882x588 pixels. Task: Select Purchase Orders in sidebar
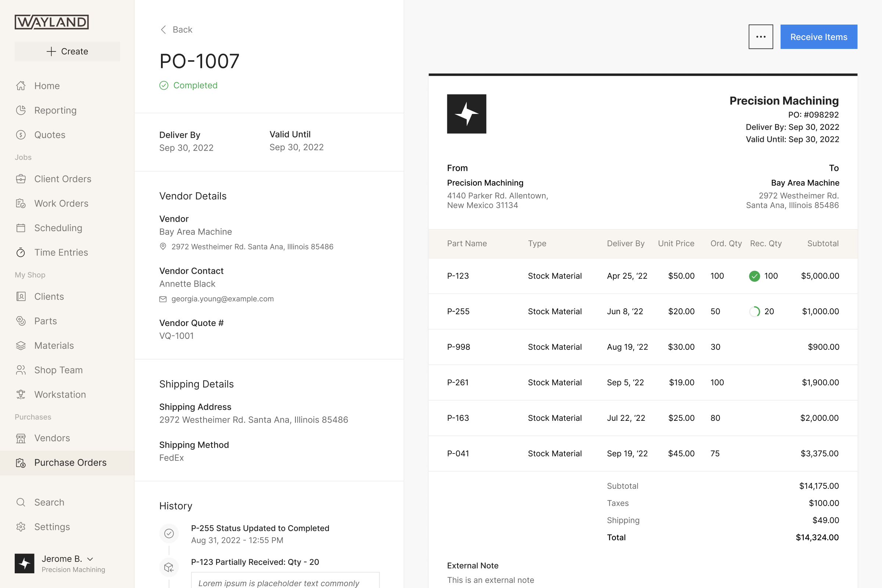(70, 463)
